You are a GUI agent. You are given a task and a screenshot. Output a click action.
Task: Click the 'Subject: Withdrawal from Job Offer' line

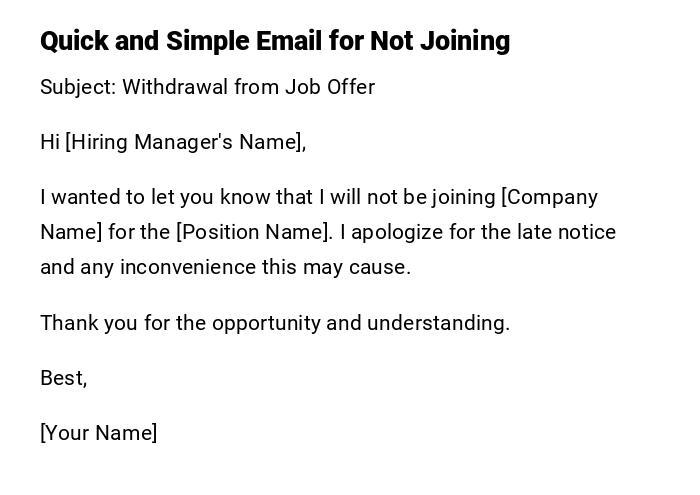pyautogui.click(x=207, y=87)
